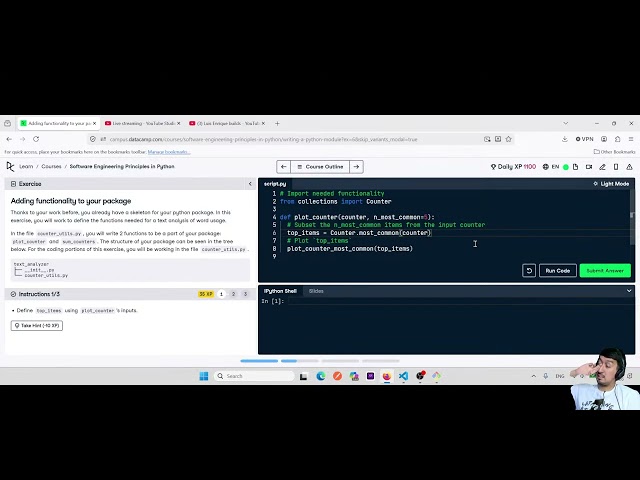Close the Live streaming YouTube Studio tab
Image resolution: width=640 pixels, height=480 pixels.
point(178,123)
